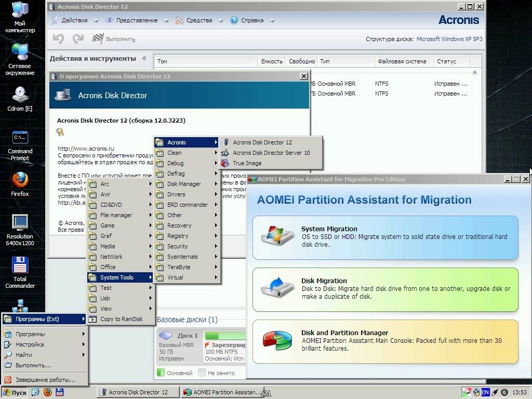Click the Пуск Start button
The image size is (532, 399).
[x=15, y=393]
